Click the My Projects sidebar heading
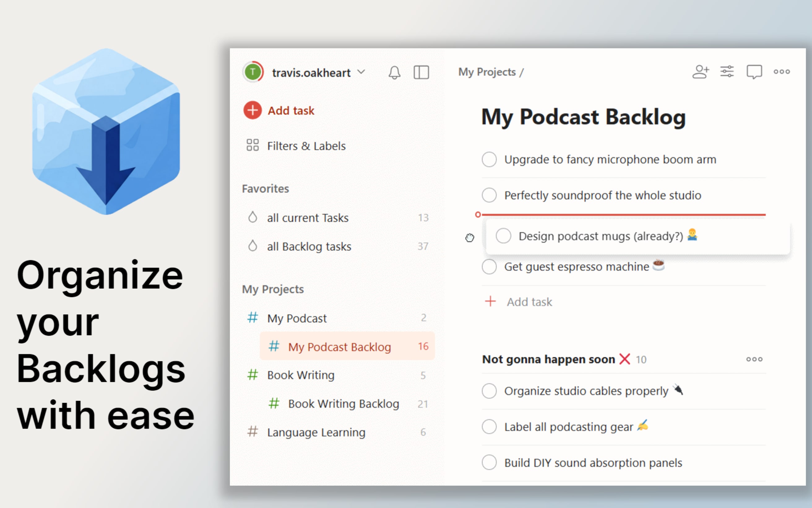The image size is (812, 508). click(273, 289)
